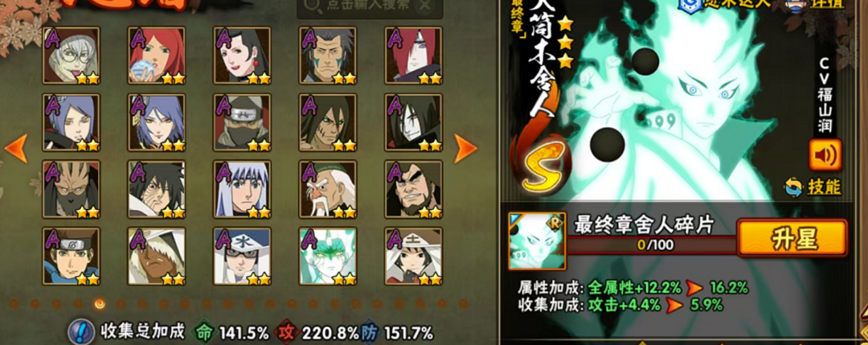Select the highlighted page indicator dot

tap(100, 303)
